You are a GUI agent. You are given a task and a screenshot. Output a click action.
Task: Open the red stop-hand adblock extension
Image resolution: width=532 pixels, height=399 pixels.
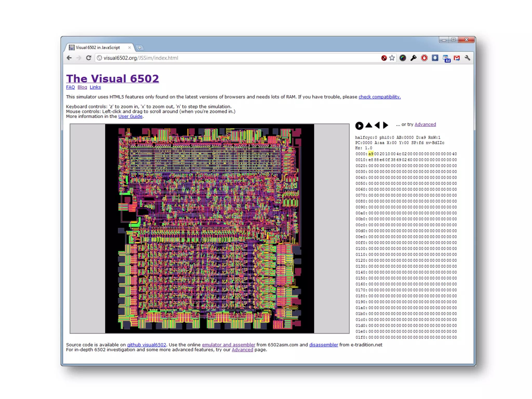[x=424, y=58]
